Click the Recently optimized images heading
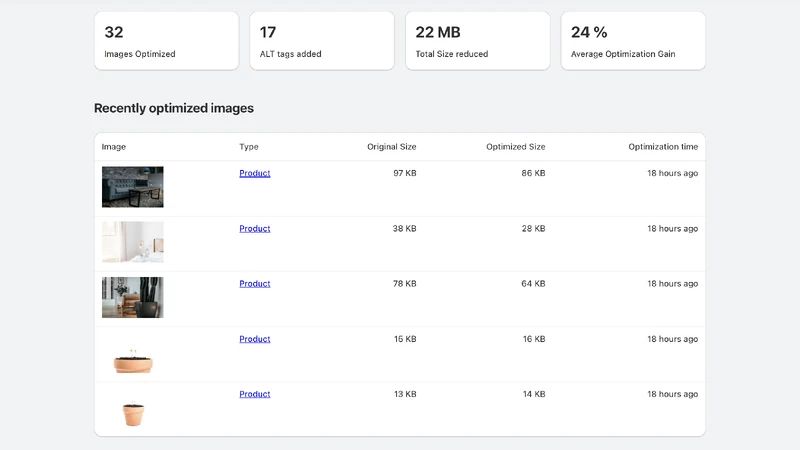The width and height of the screenshot is (800, 450). [174, 108]
